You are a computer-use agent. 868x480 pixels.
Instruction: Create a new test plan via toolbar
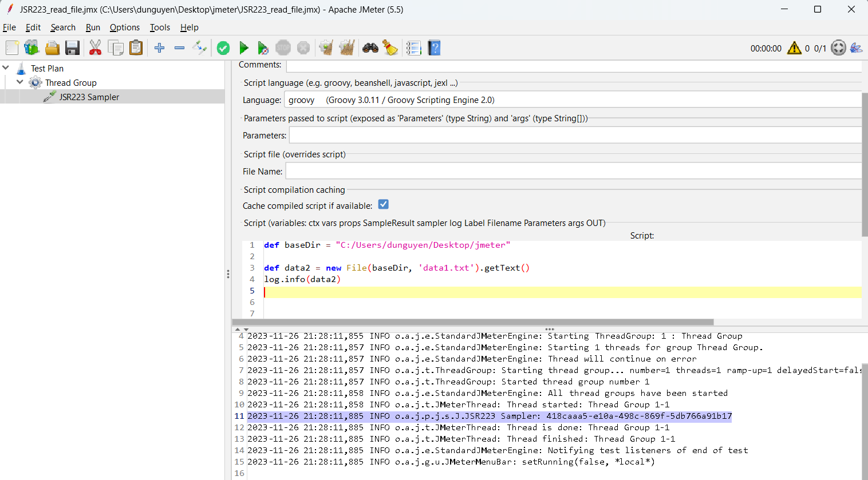[x=12, y=48]
